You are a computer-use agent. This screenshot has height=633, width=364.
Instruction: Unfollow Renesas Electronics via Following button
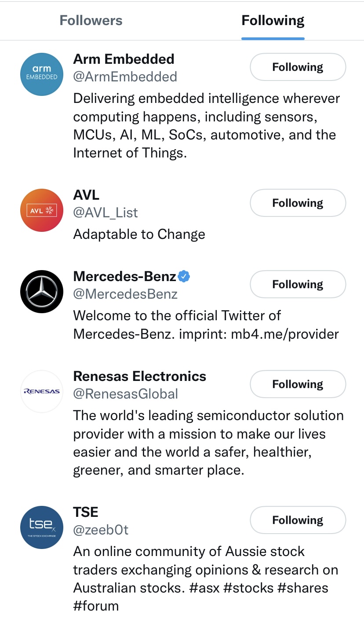(298, 384)
